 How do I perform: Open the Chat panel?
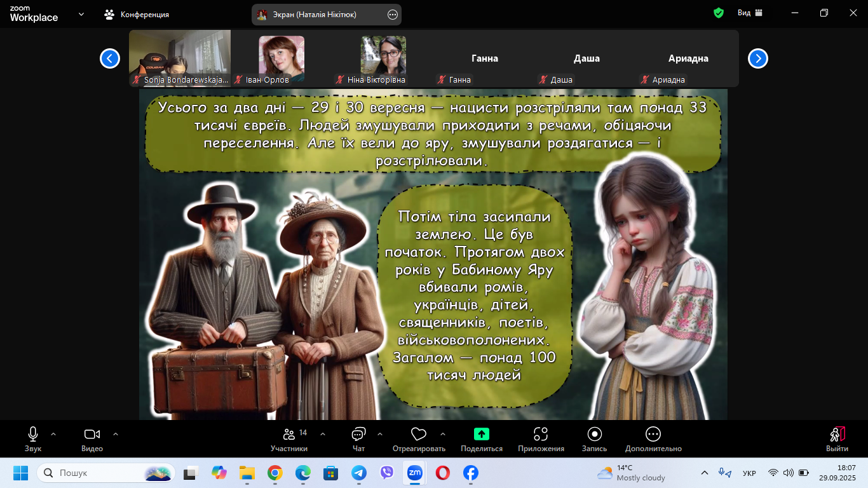358,435
